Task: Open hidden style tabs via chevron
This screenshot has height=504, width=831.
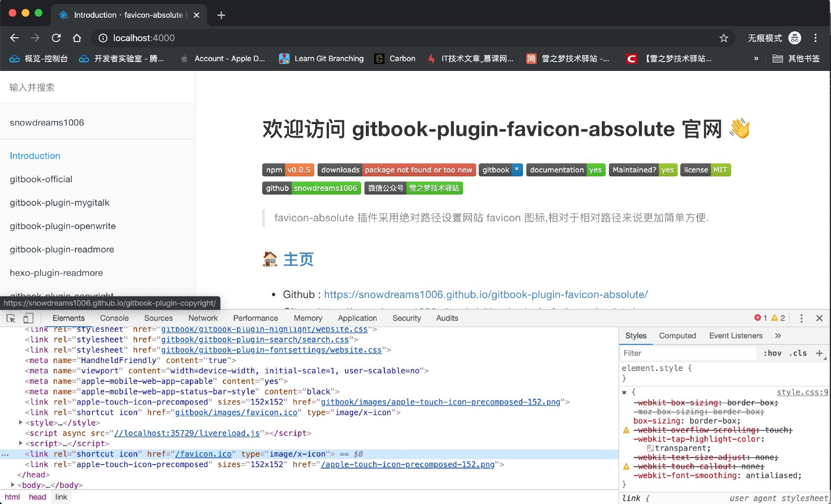Action: tap(778, 336)
